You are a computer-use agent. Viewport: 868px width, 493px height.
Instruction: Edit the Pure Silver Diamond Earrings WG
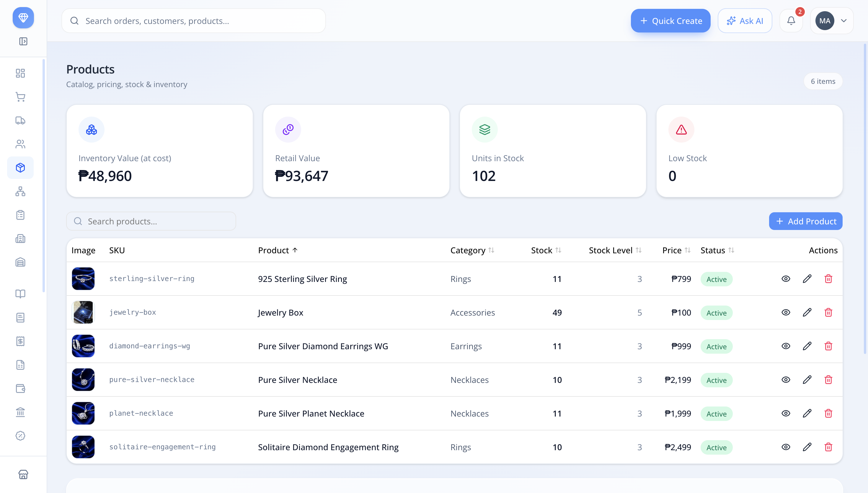[807, 346]
